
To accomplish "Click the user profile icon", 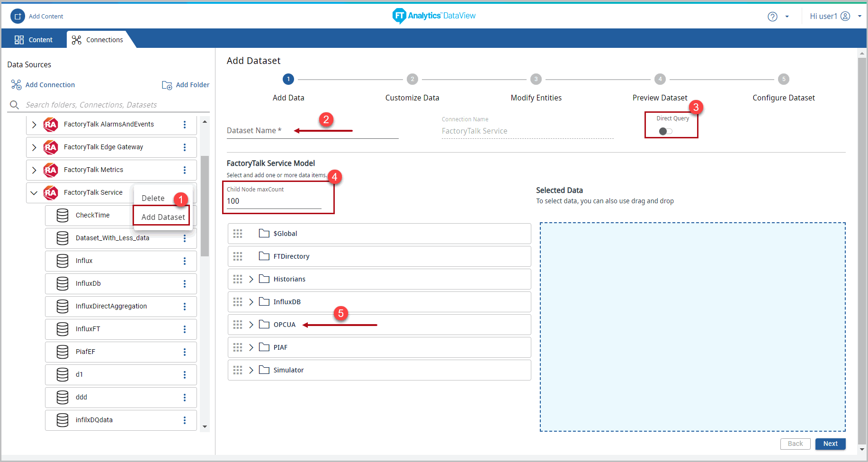I will click(845, 16).
